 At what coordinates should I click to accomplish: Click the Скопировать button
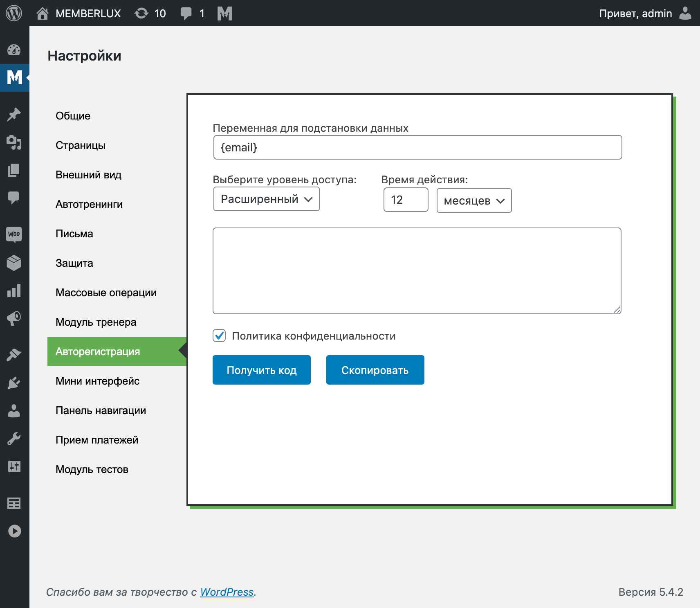[x=375, y=370]
